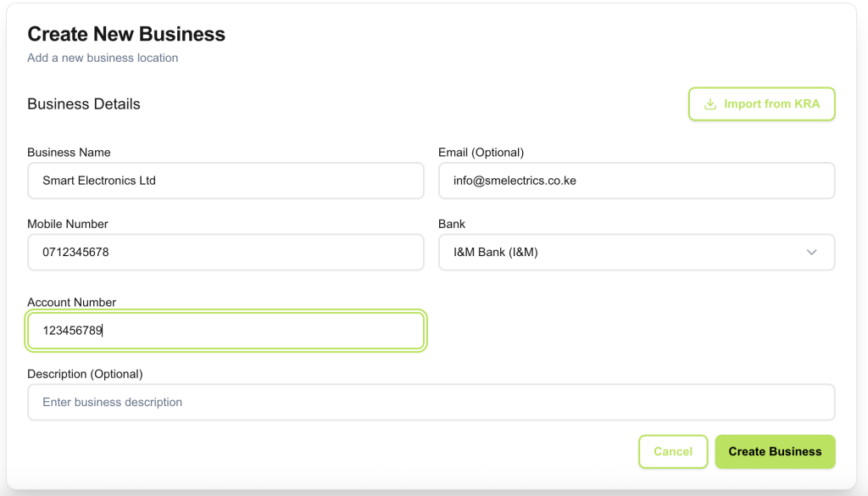Click the download icon in Import from KRA
Image resolution: width=868 pixels, height=496 pixels.
point(710,104)
